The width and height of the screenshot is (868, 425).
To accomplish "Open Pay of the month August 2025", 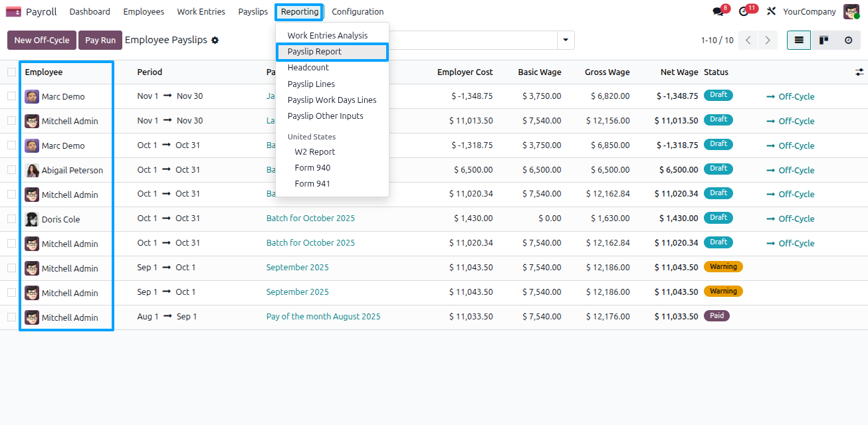I will click(x=323, y=316).
